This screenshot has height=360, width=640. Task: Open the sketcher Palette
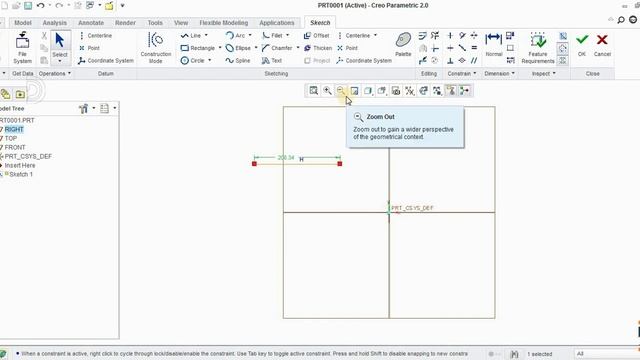pyautogui.click(x=403, y=45)
